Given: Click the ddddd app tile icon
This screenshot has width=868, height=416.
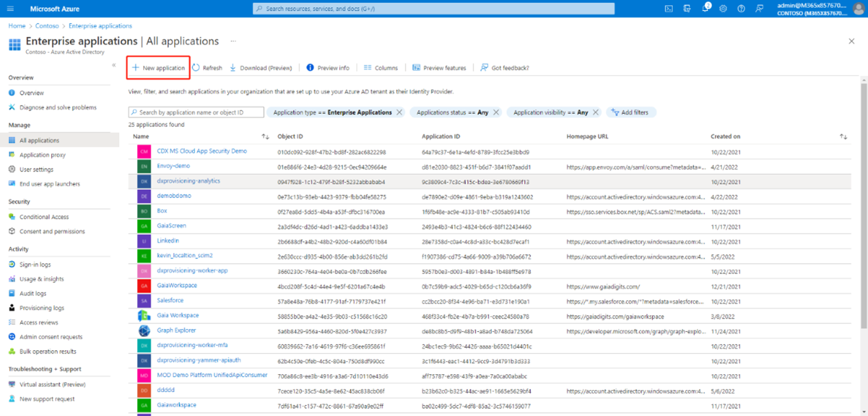Looking at the screenshot, I should click(x=144, y=391).
